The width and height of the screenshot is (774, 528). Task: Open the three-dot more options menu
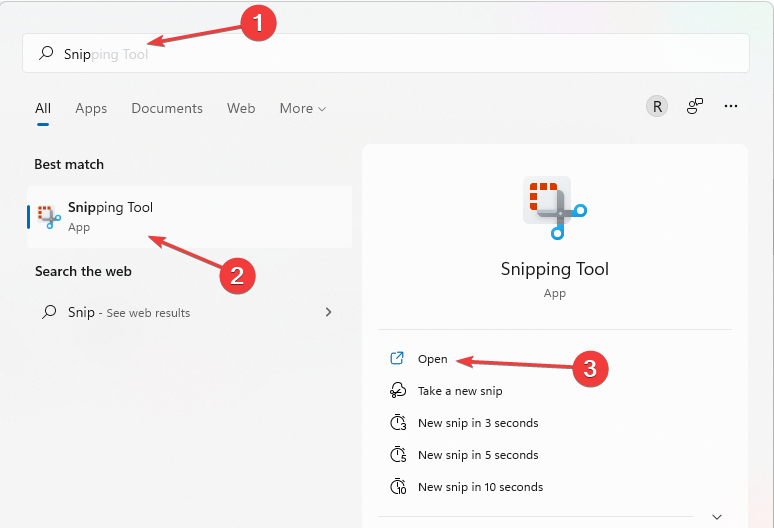[731, 107]
